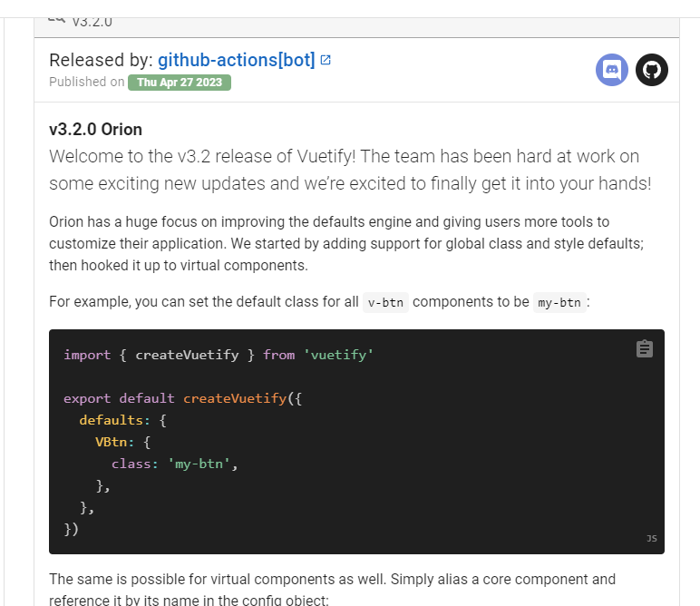Open the v3.2.0 release selector field
Image resolution: width=700 pixels, height=606 pixels.
tap(356, 27)
